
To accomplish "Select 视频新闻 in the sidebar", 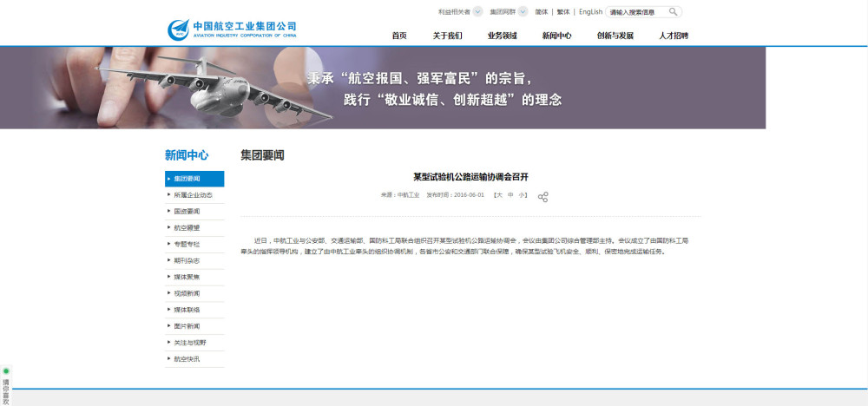I will pos(194,293).
